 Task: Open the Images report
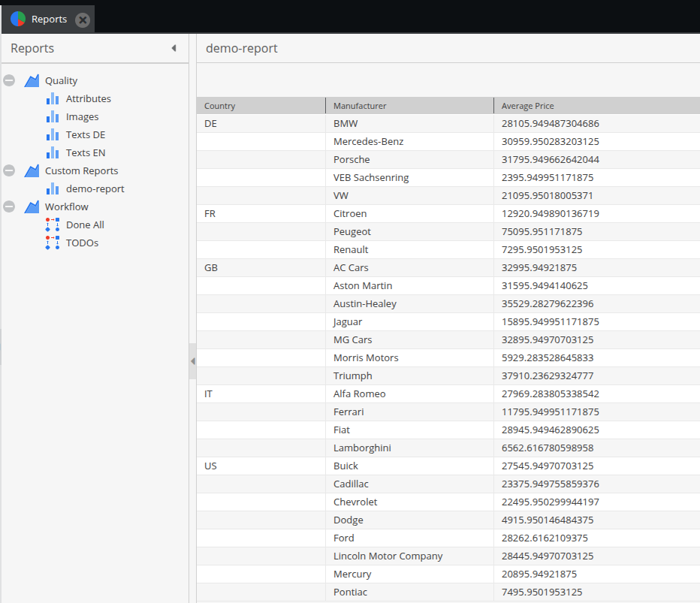click(x=82, y=117)
